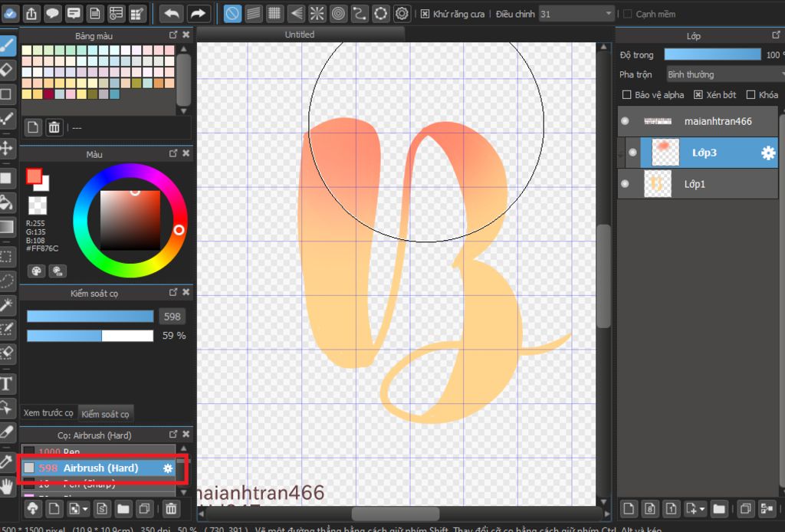Select the Text tool
Screen dimensions: 785x532
coord(6,384)
